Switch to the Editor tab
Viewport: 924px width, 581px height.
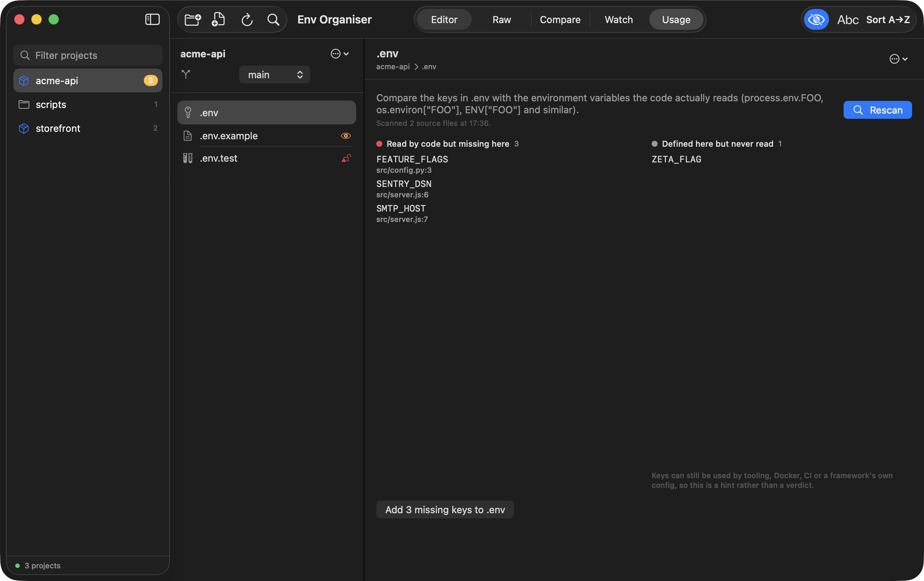pos(444,20)
